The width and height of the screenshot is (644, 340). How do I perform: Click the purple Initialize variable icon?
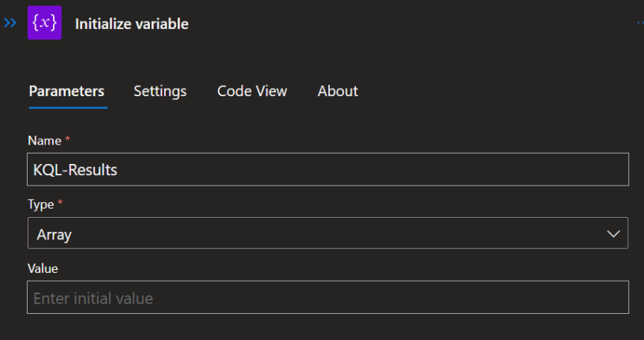44,24
